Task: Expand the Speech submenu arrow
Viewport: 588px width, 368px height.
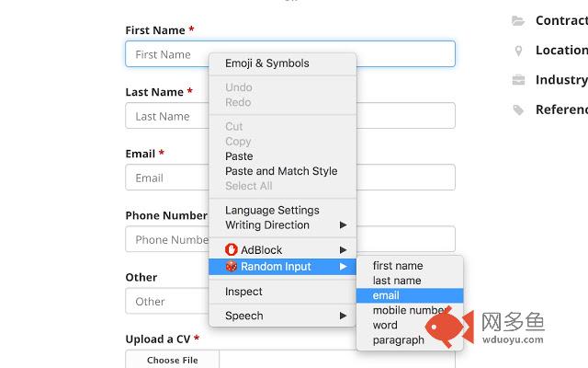Action: [344, 316]
